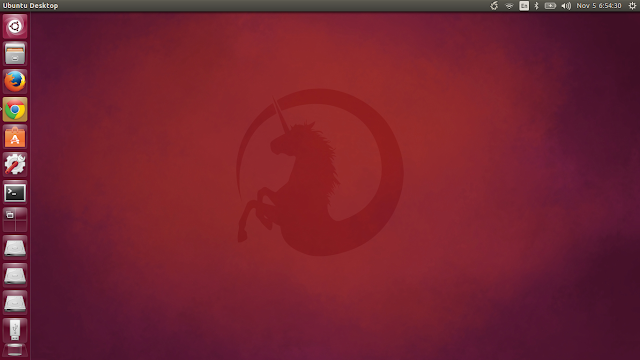Open the keyboard layout indicator
The image size is (640, 360).
point(524,6)
